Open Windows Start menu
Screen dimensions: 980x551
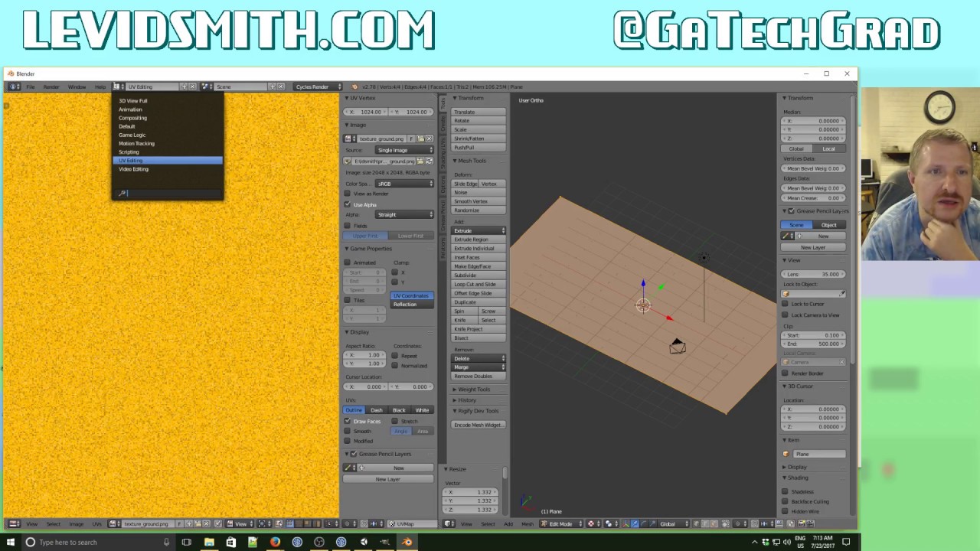[11, 542]
